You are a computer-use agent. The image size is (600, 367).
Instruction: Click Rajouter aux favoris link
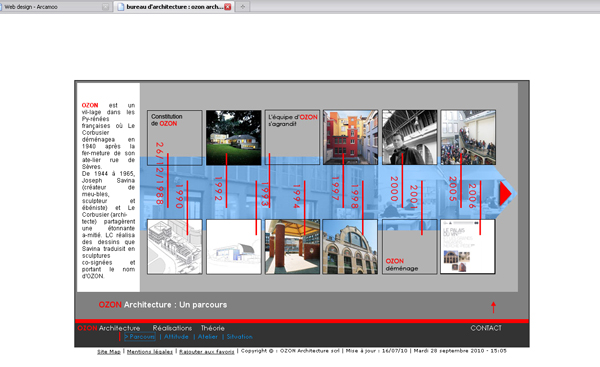click(x=207, y=351)
